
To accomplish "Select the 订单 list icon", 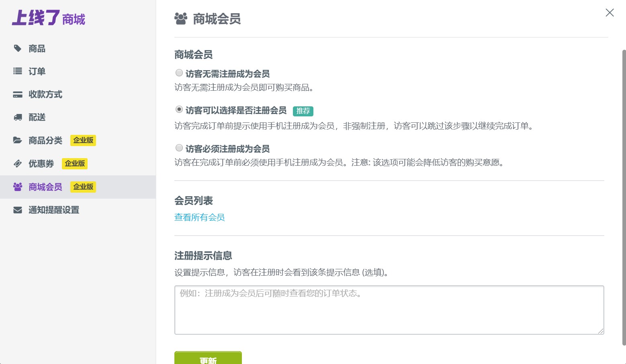I will (17, 71).
